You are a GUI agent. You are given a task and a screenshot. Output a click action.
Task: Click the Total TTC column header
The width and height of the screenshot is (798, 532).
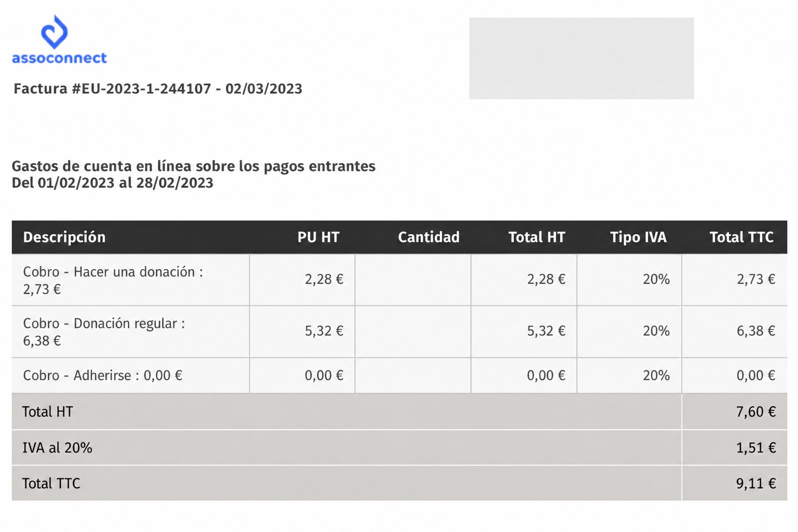coord(742,237)
